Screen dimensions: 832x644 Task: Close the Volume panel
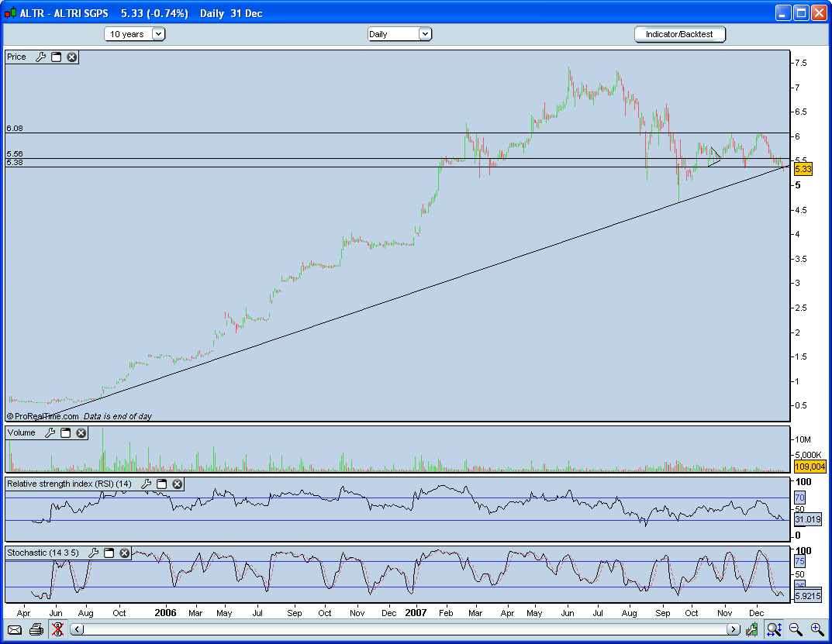[x=81, y=433]
